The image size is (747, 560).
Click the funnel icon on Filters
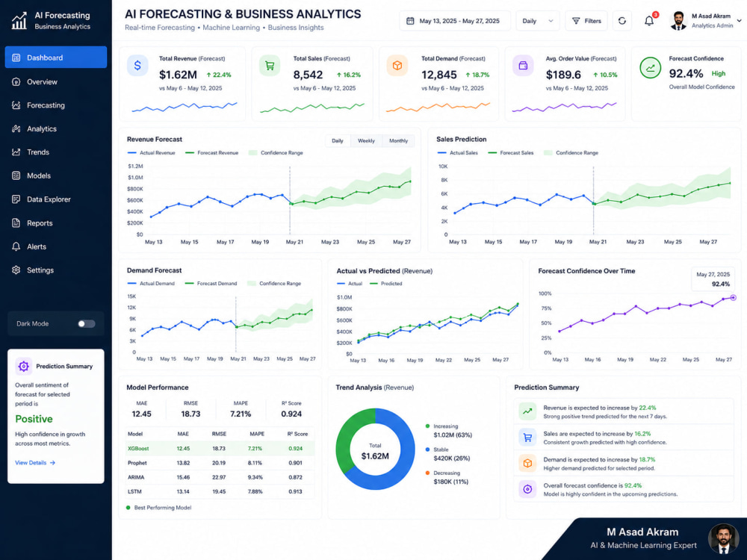pyautogui.click(x=576, y=21)
